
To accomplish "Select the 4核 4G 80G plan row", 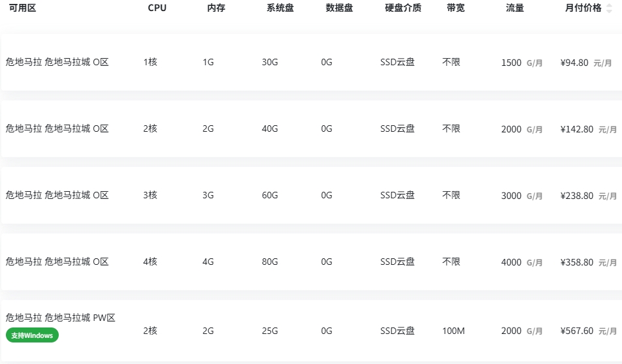I will pyautogui.click(x=311, y=262).
